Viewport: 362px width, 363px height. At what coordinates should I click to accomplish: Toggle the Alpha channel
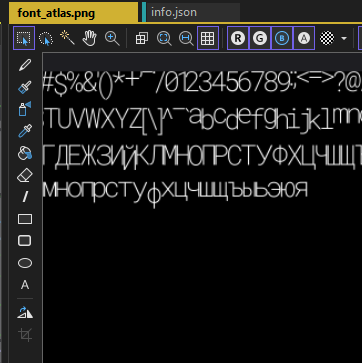pyautogui.click(x=304, y=38)
